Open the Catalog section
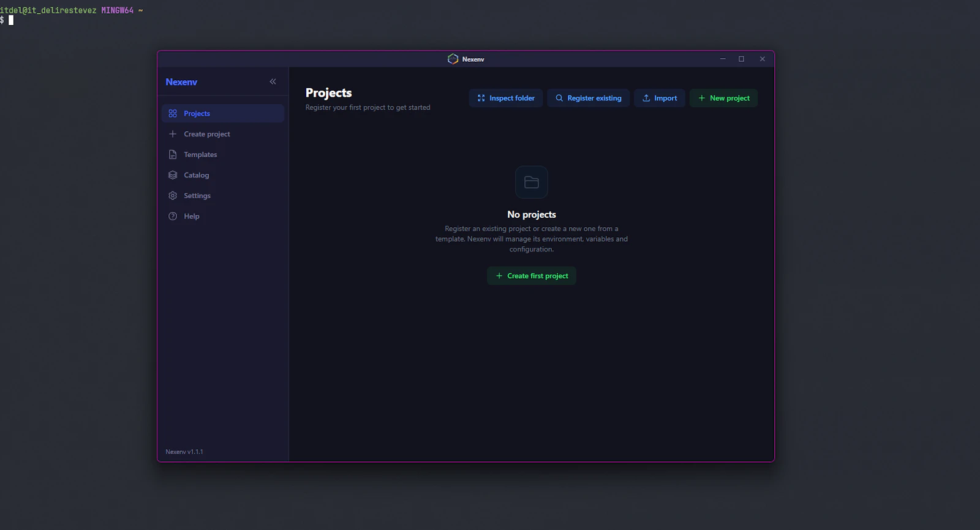980x530 pixels. [x=223, y=175]
